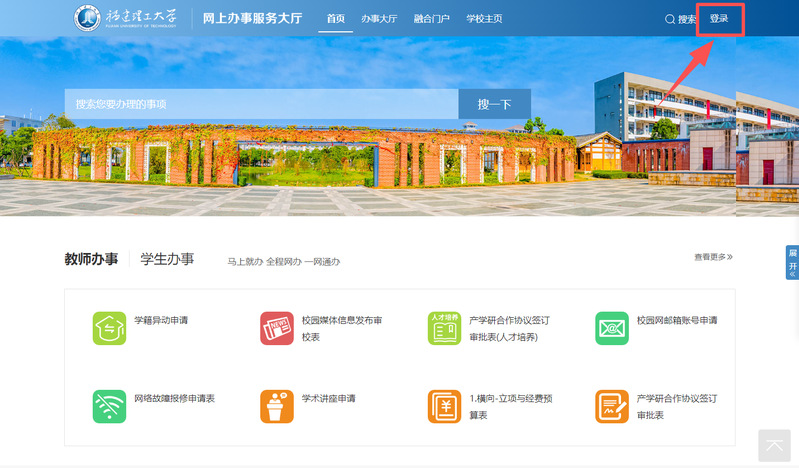Expand more services via 查看更多
Viewport: 799px width, 468px height.
[713, 257]
